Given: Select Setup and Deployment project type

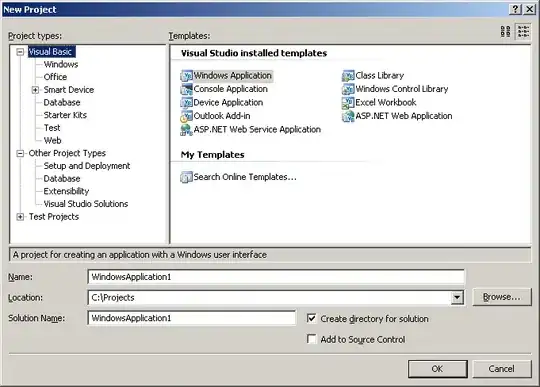Looking at the screenshot, I should click(x=87, y=166).
